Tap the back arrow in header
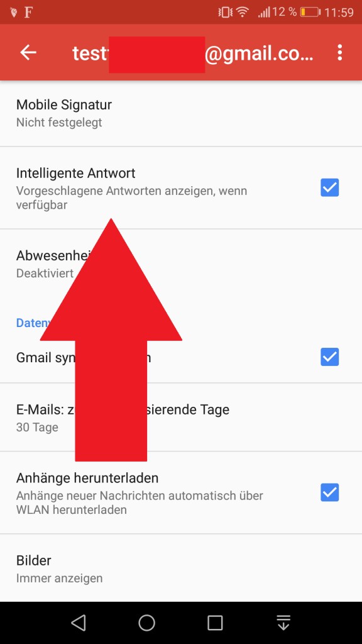 click(x=28, y=52)
